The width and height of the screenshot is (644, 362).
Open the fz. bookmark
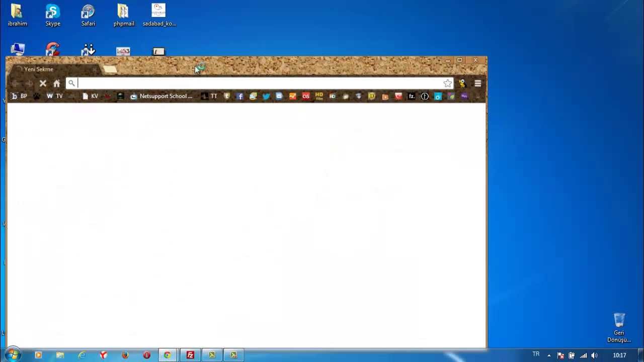411,96
